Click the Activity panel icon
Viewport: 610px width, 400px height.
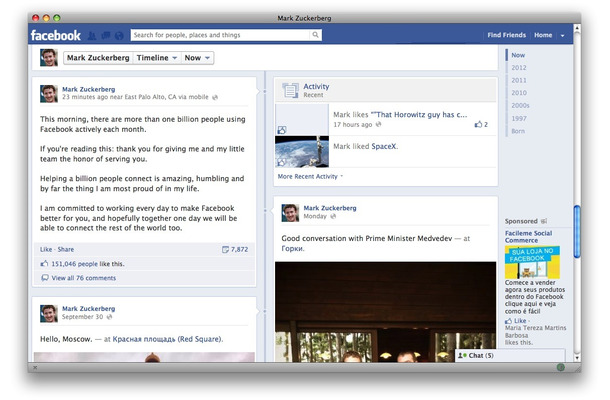[x=290, y=90]
